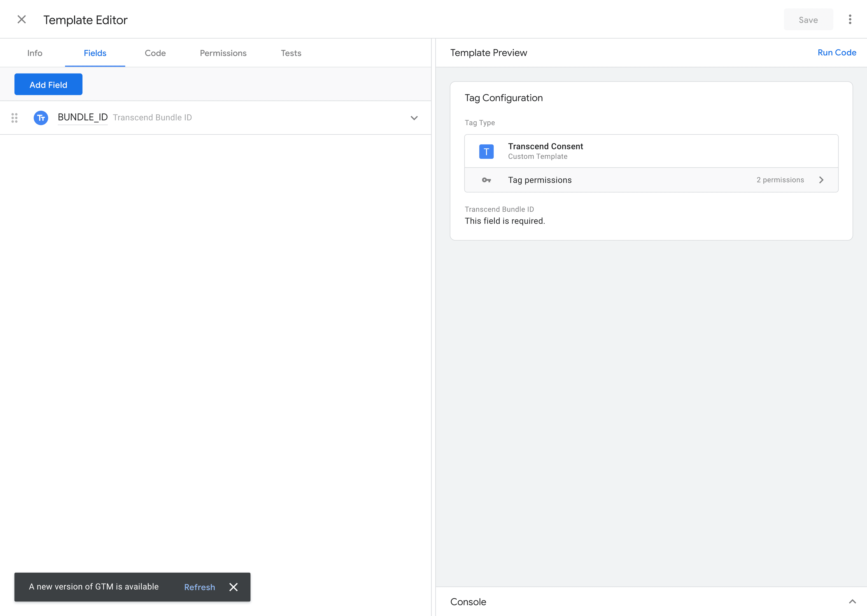Open the three-dot overflow menu

[850, 19]
